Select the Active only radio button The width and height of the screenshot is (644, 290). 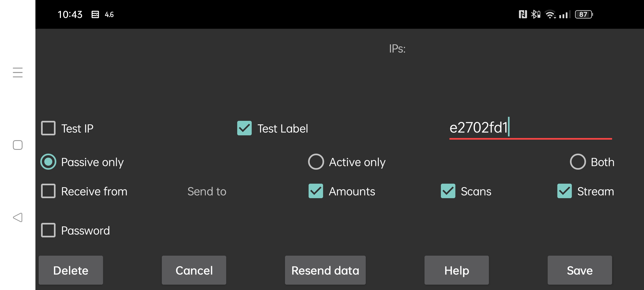tap(316, 162)
